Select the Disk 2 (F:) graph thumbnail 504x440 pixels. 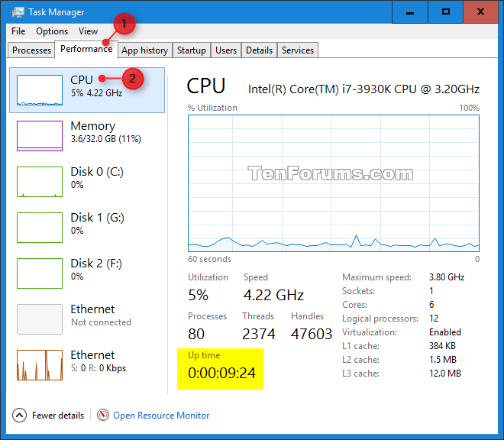[x=40, y=273]
